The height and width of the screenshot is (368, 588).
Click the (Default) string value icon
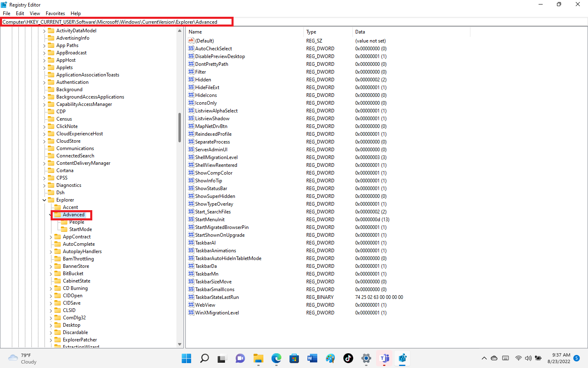tap(191, 40)
